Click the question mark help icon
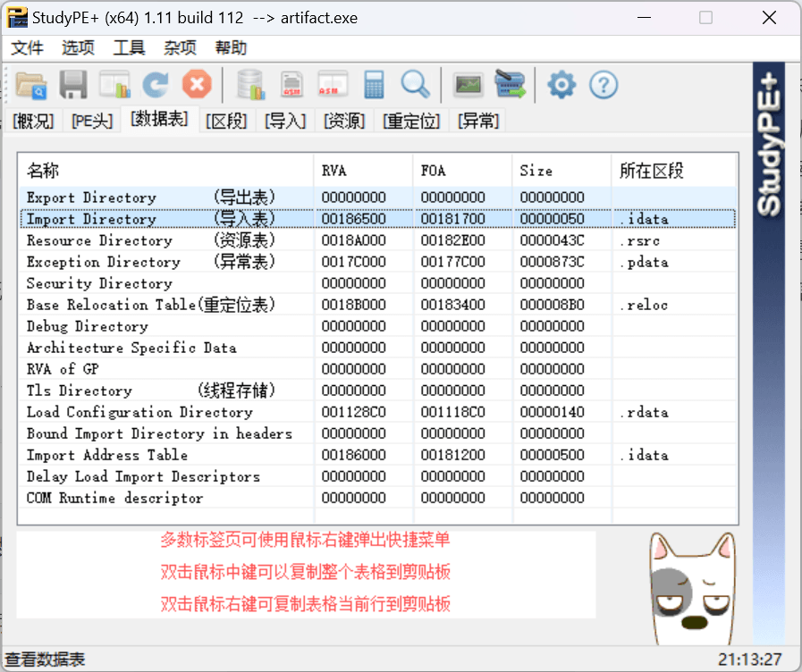Viewport: 802px width, 672px height. [604, 85]
